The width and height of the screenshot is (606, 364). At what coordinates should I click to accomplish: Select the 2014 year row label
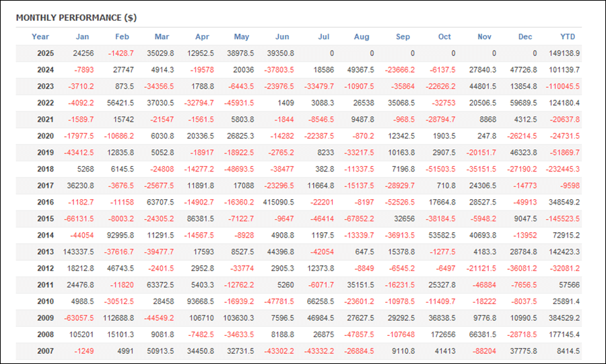(46, 235)
